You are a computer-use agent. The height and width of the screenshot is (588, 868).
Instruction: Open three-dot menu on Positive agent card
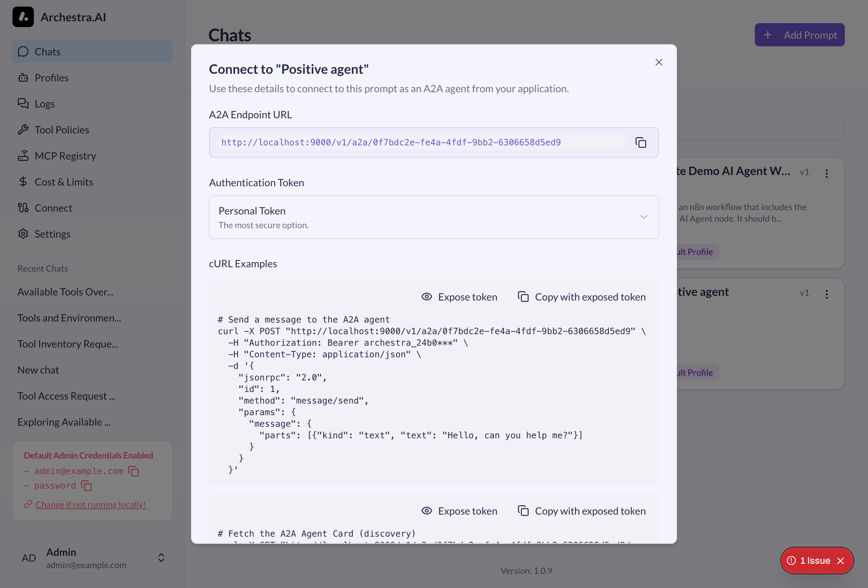[826, 294]
